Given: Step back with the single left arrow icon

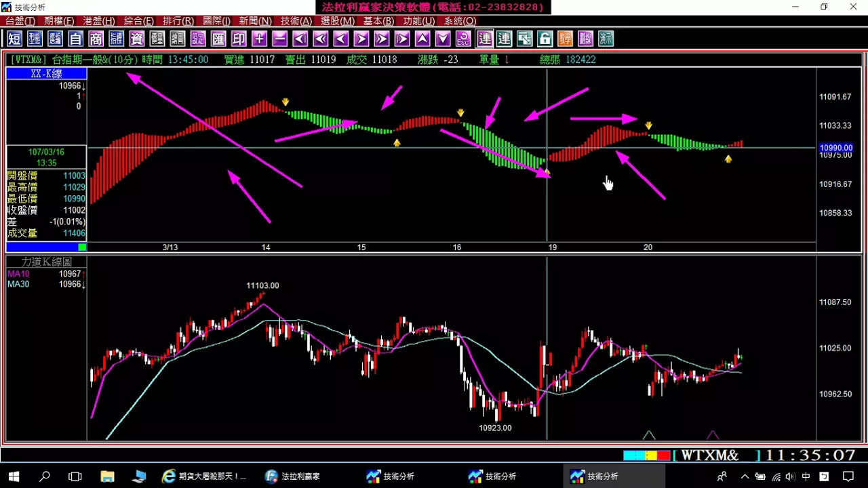Looking at the screenshot, I should point(341,39).
